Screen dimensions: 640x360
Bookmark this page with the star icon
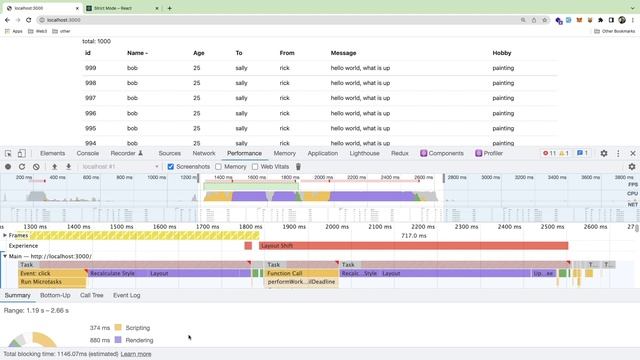(x=544, y=20)
